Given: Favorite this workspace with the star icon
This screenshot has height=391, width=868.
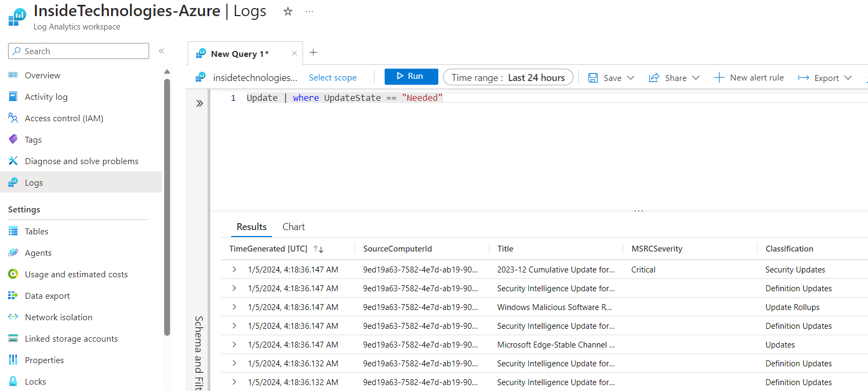Looking at the screenshot, I should tap(288, 11).
